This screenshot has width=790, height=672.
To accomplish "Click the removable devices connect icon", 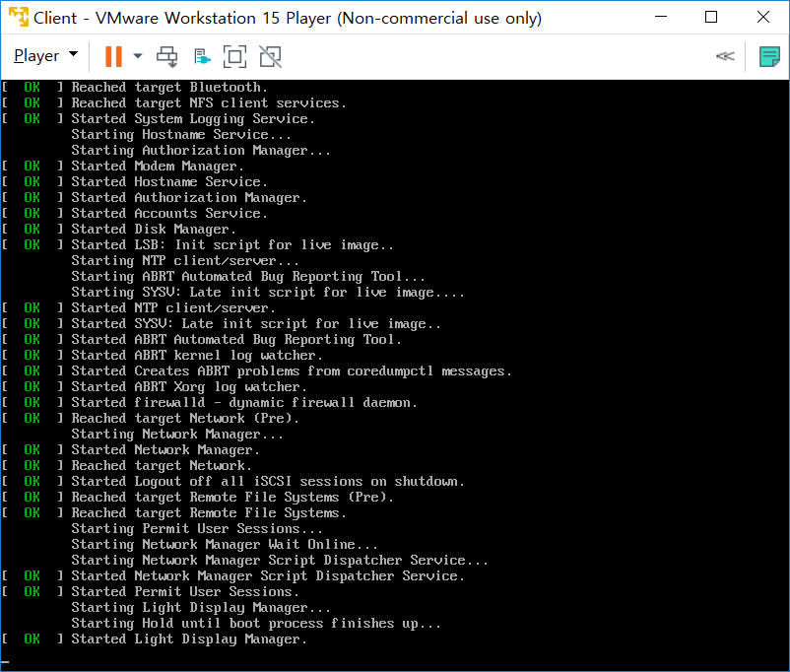I will [202, 56].
